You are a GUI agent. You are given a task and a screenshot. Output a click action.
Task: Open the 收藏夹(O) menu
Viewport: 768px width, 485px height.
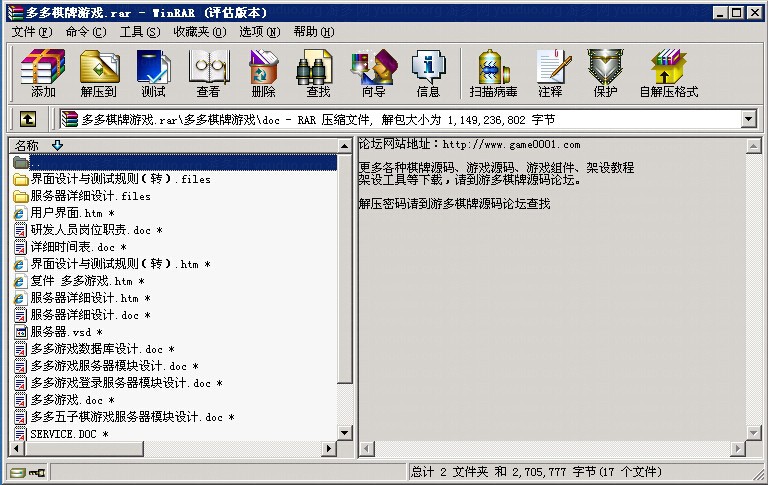pyautogui.click(x=199, y=32)
